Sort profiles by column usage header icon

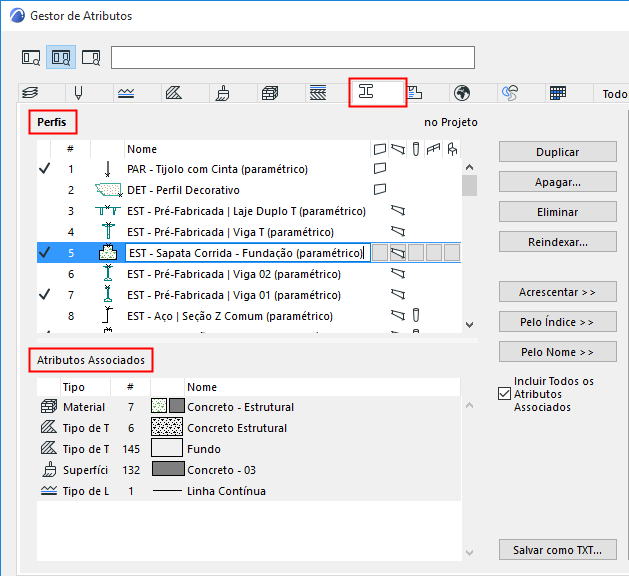tap(416, 149)
